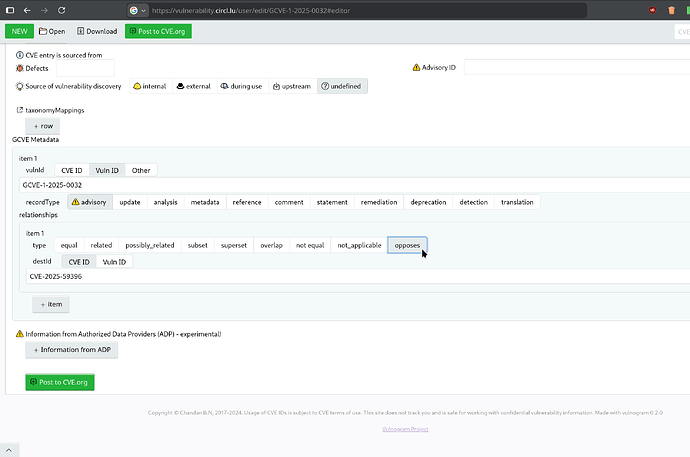690x457 pixels.
Task: Set relationship type to superset
Action: 233,245
